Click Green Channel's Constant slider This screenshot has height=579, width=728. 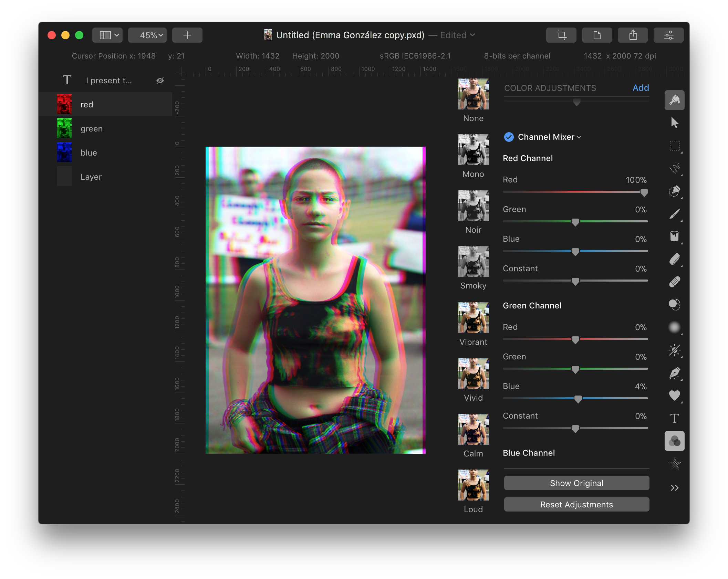tap(575, 428)
